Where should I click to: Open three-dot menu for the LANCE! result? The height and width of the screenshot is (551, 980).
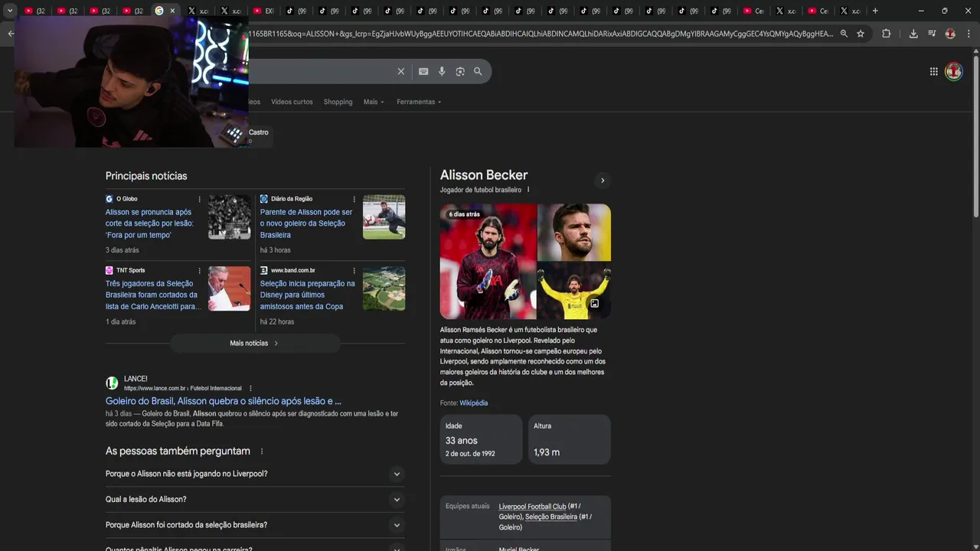tap(250, 388)
